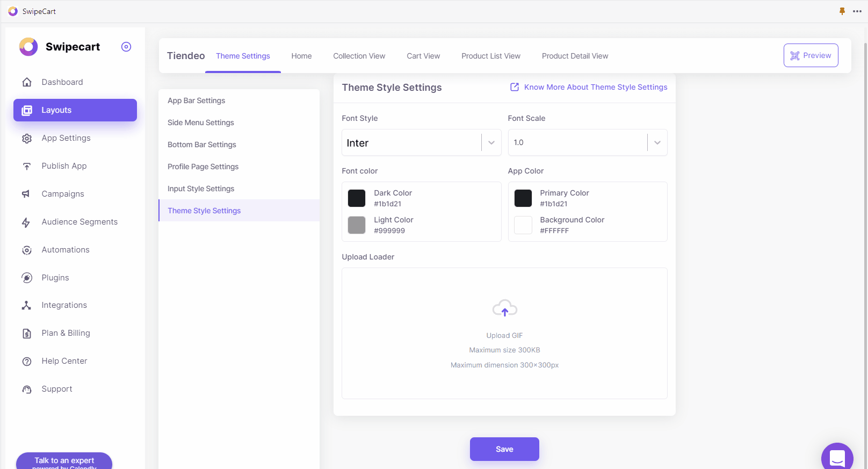The width and height of the screenshot is (868, 469).
Task: Open Integrations in sidebar
Action: (75, 305)
